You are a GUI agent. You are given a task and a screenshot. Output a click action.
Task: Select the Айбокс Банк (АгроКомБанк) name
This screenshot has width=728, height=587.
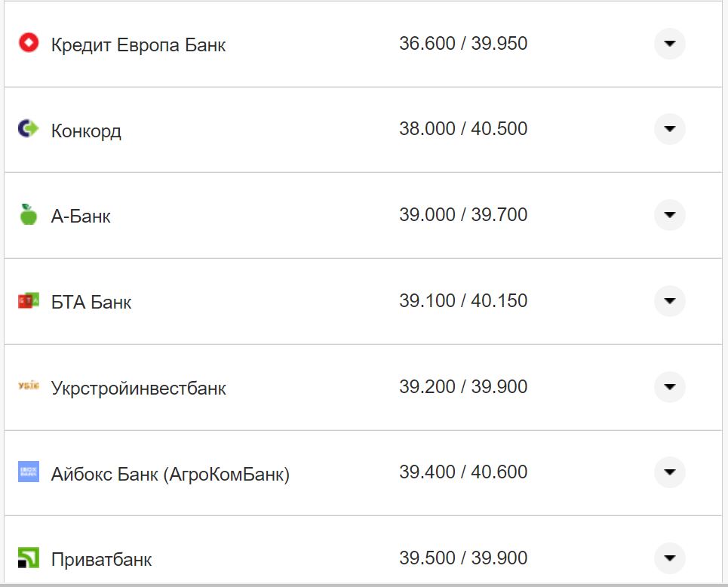[x=170, y=475]
